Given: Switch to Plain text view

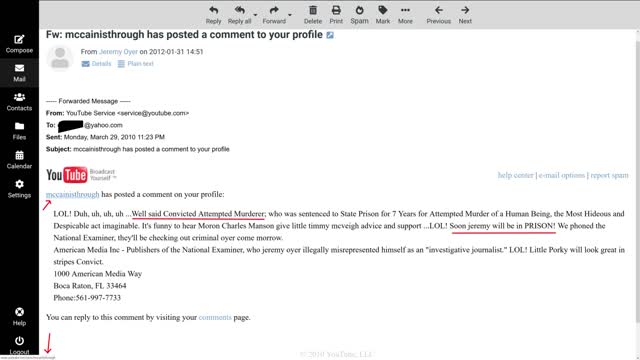Looking at the screenshot, I should (136, 64).
